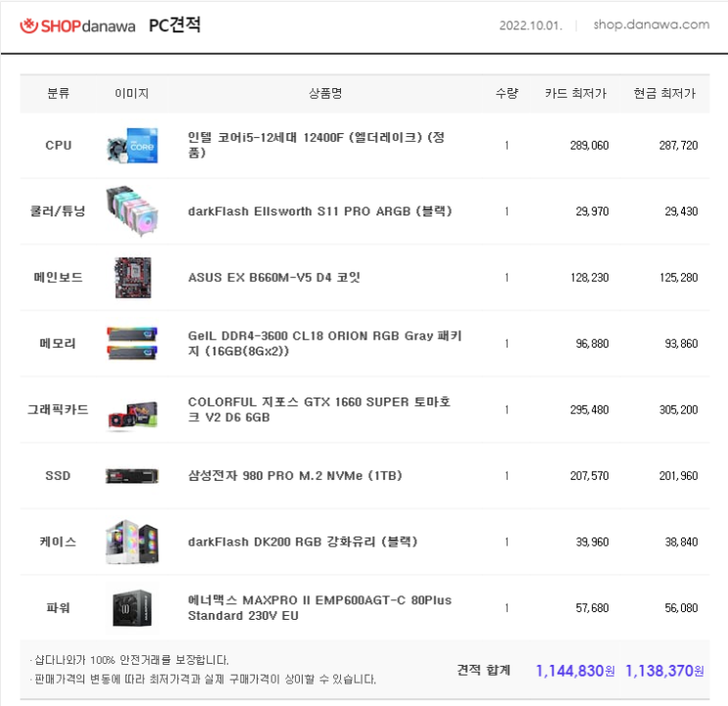Select the 그래픽카드 category label
The width and height of the screenshot is (728, 706).
(x=58, y=409)
